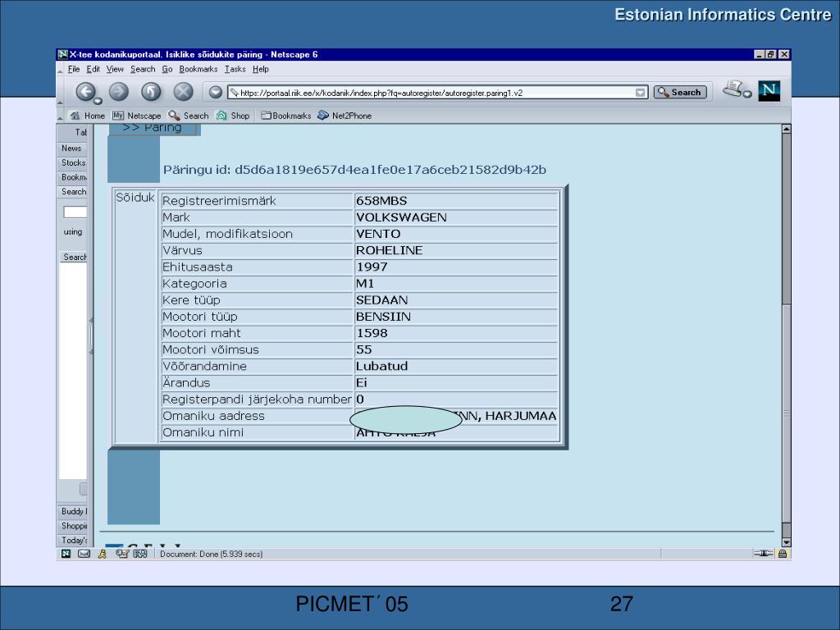Reload the page with the Reload button
The width and height of the screenshot is (840, 630).
pyautogui.click(x=151, y=92)
